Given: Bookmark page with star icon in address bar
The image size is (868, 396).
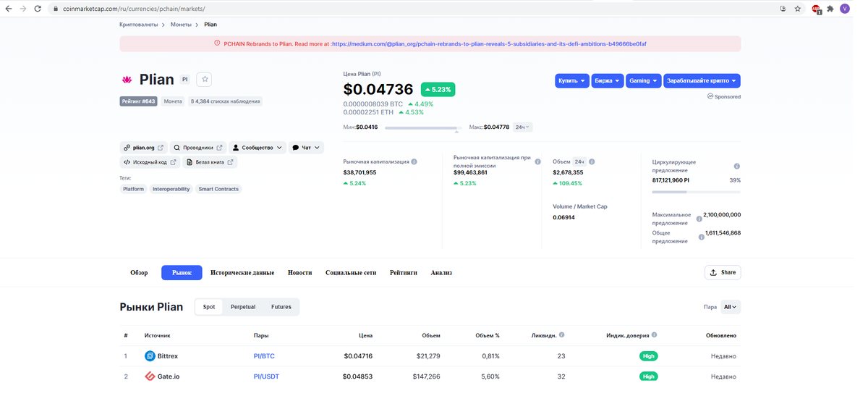Looking at the screenshot, I should point(798,9).
